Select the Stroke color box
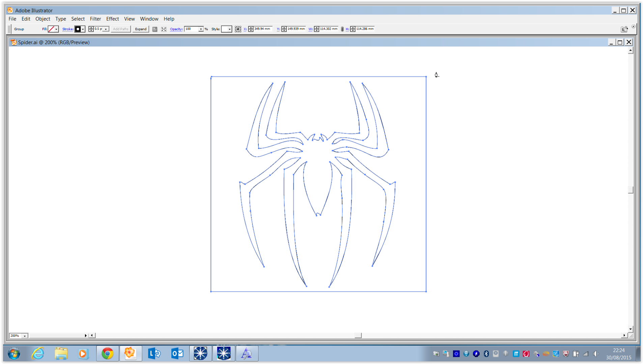Screen dimensions: 643x364 [78, 29]
